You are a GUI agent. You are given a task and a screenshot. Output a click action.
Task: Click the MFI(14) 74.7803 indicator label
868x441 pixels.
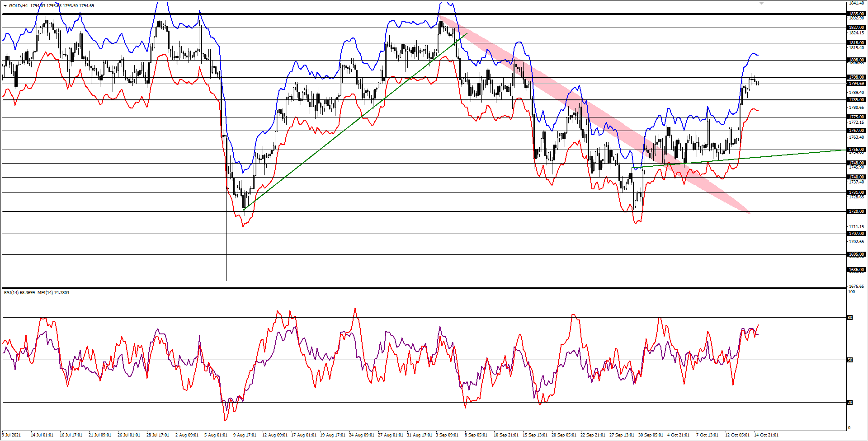[x=53, y=293]
